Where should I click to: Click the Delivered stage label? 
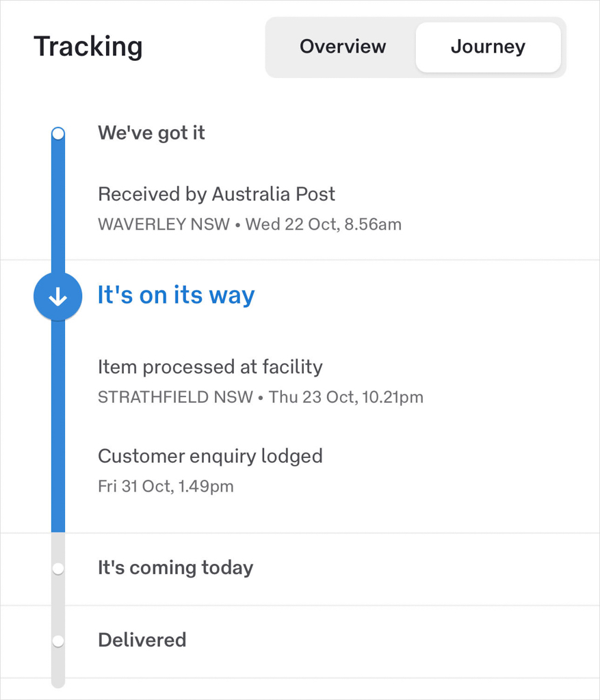tap(142, 641)
